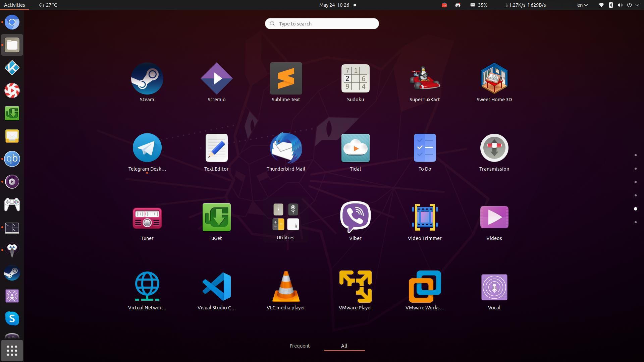
Task: Open the tiled terminal app in dock
Action: (x=12, y=228)
